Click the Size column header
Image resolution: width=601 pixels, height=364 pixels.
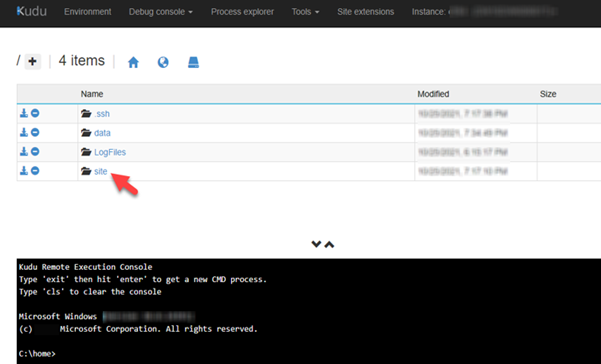point(548,94)
